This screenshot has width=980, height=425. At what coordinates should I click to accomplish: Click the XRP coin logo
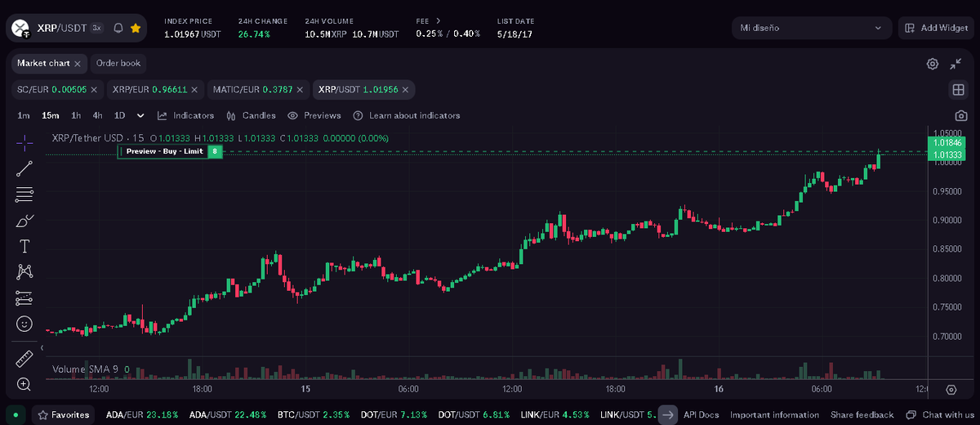tap(20, 28)
